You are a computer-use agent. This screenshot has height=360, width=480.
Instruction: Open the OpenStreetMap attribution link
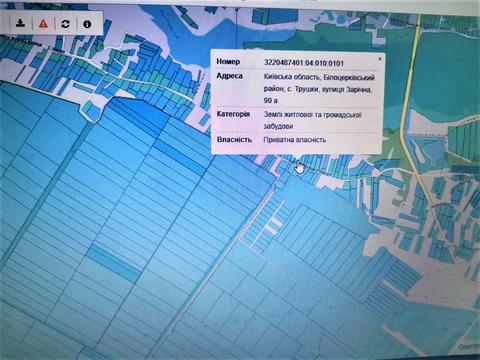click(468, 347)
